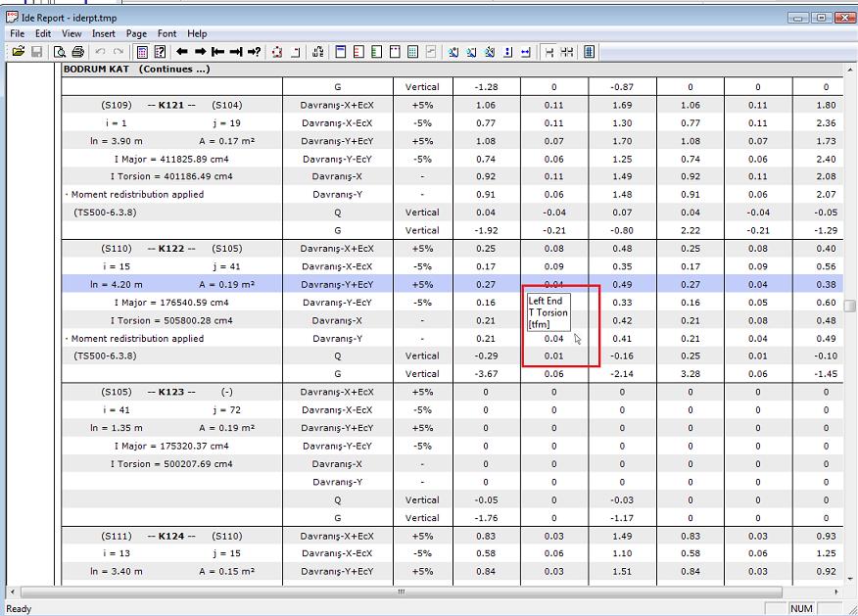Jump to the first page icon
858x616 pixels.
217,52
